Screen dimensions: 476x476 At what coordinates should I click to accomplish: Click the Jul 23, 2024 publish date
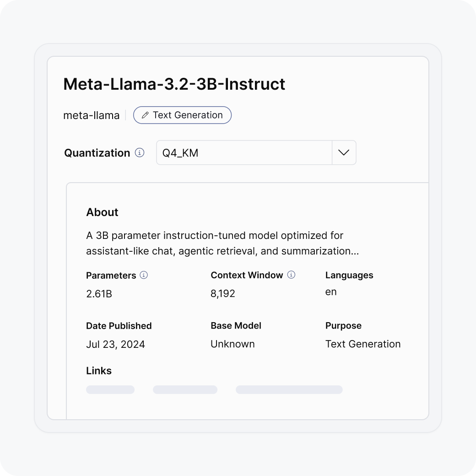pos(115,344)
